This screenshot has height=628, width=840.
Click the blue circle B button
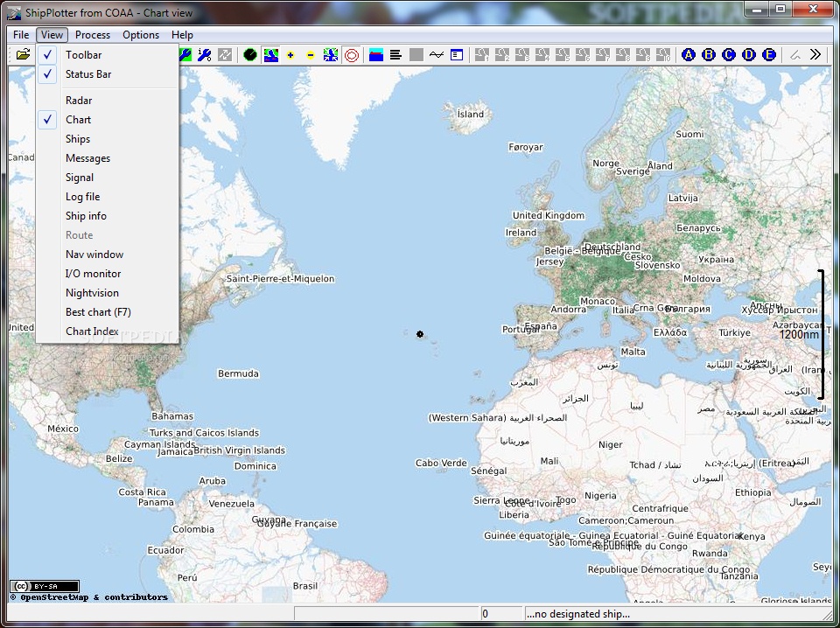coord(708,54)
